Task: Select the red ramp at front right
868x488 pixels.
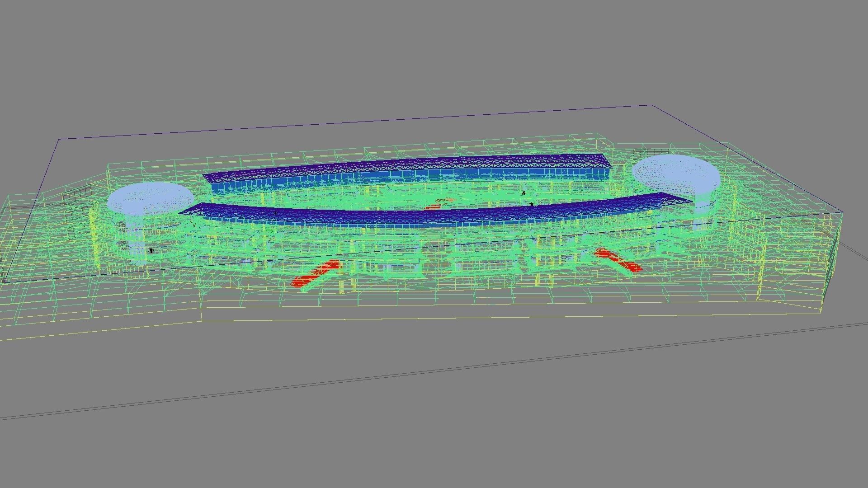Action: (x=618, y=259)
